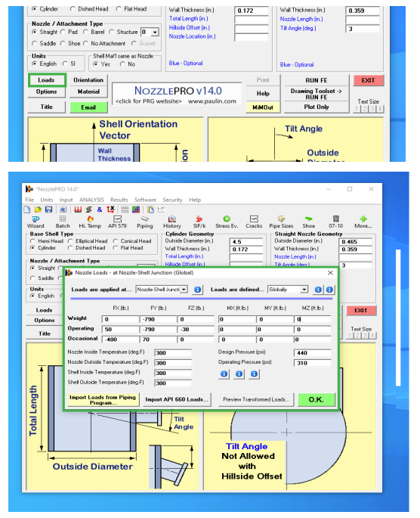Open the SIF/k tool
This screenshot has width=420, height=518.
tap(199, 222)
